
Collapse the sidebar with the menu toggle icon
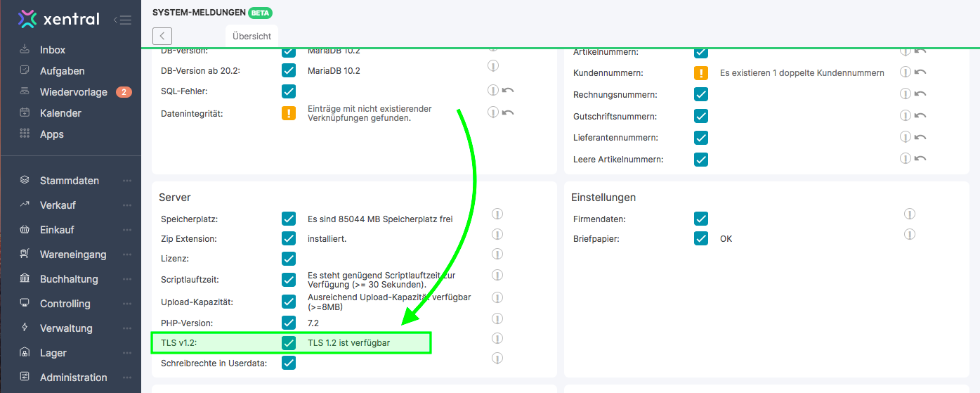[x=122, y=20]
